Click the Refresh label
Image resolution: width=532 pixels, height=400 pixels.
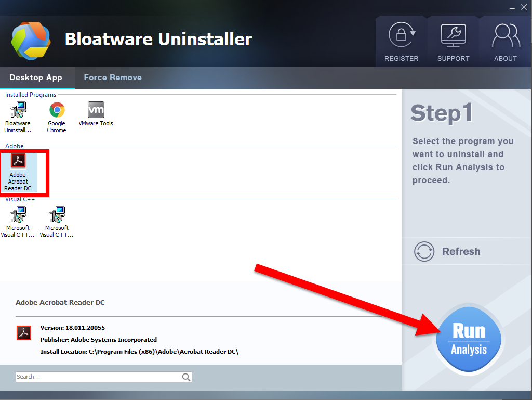pyautogui.click(x=461, y=251)
